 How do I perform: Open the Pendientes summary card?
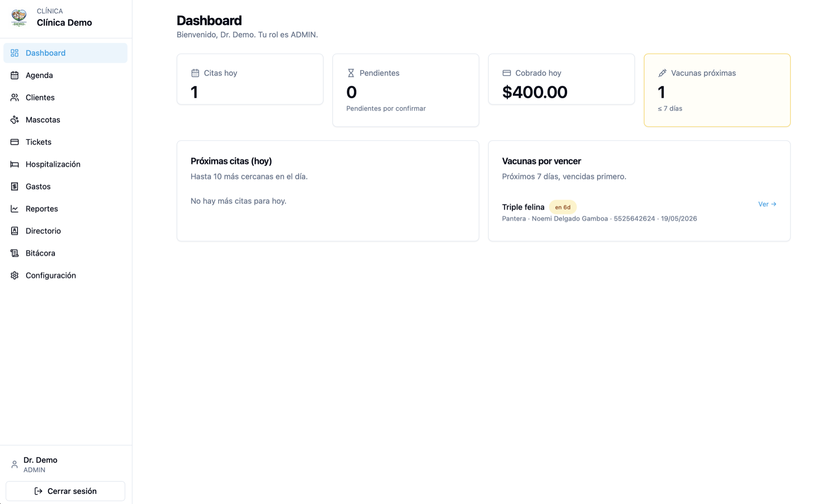406,90
